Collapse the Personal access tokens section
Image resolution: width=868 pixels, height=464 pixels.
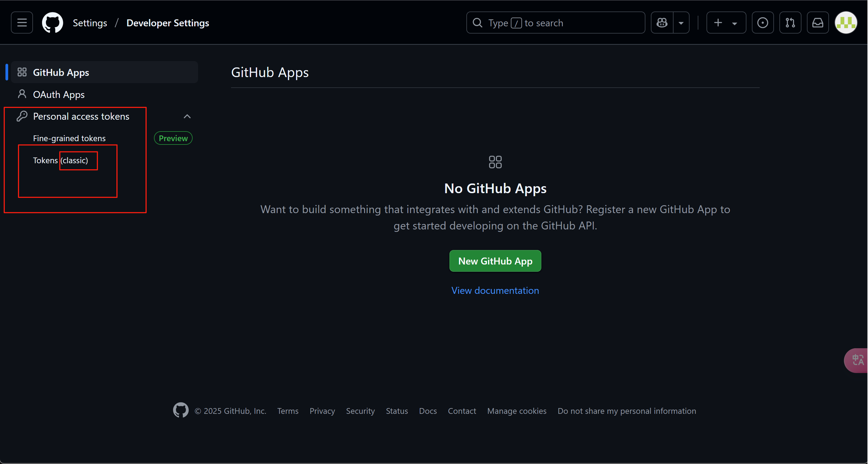point(187,116)
